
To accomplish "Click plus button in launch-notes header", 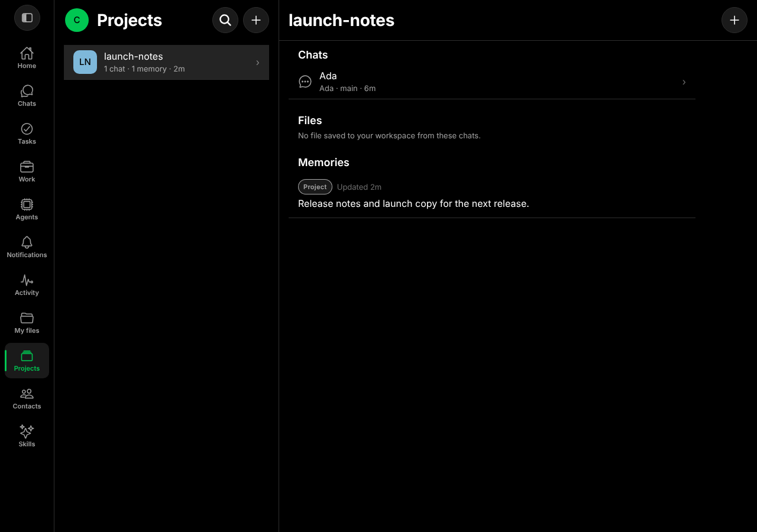I will pyautogui.click(x=735, y=20).
